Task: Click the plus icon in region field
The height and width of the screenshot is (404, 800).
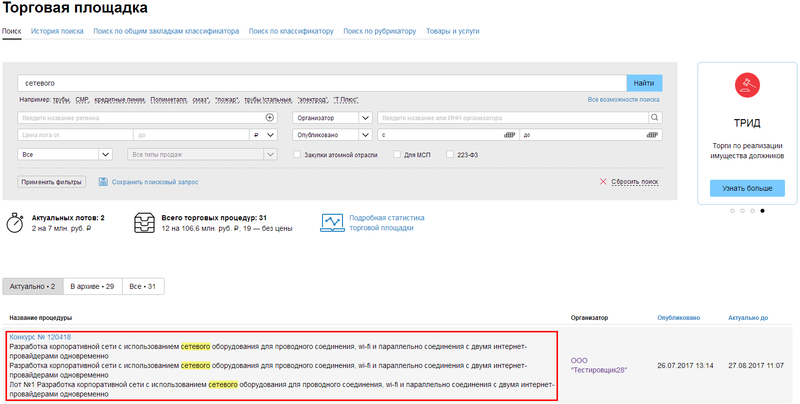Action: point(269,117)
